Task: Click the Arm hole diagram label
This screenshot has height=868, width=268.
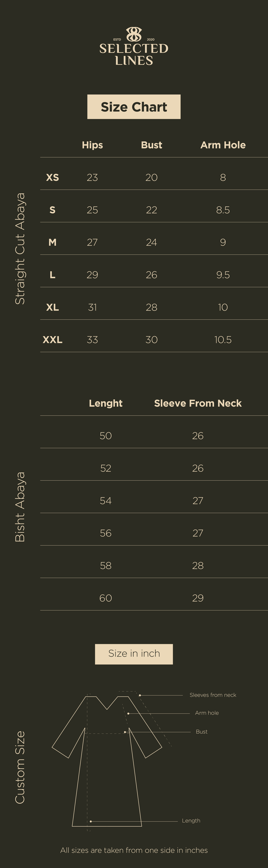Action: (x=207, y=713)
